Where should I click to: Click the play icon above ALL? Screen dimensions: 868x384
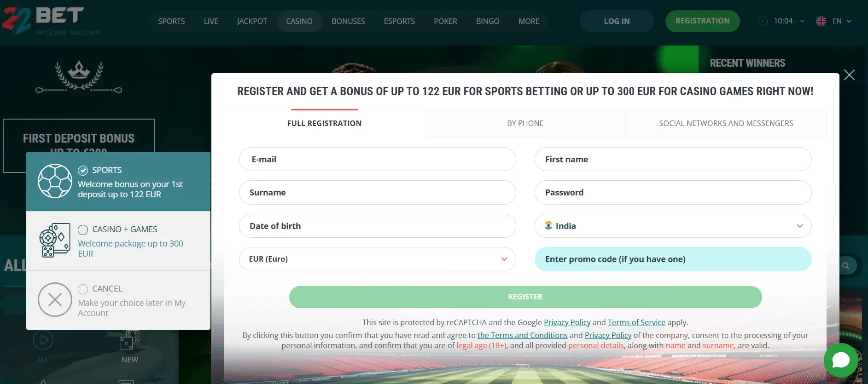pyautogui.click(x=43, y=340)
